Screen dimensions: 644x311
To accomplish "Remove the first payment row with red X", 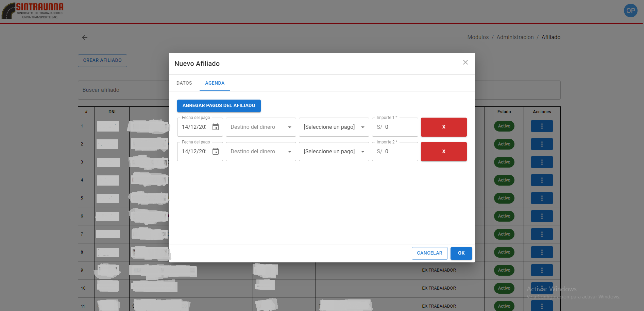I will pos(443,127).
